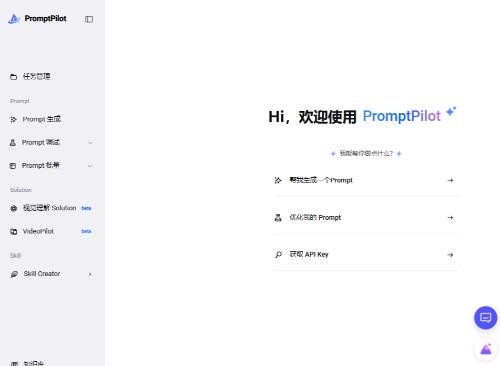Click the 帮我生成一个Prompt link text
Image resolution: width=500 pixels, height=366 pixels.
(x=321, y=180)
